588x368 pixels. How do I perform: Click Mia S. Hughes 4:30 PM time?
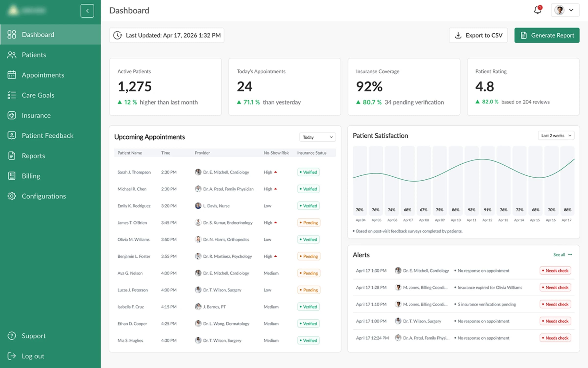tap(169, 340)
